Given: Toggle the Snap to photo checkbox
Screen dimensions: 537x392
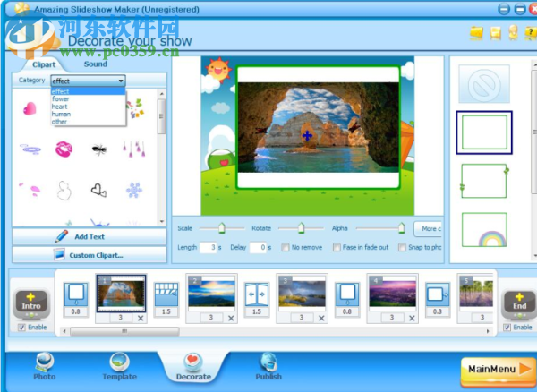Looking at the screenshot, I should 402,247.
